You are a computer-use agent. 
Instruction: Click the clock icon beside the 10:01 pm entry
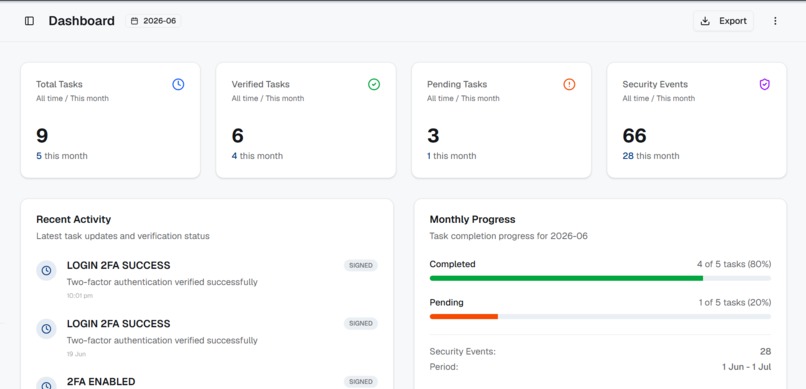pyautogui.click(x=46, y=270)
